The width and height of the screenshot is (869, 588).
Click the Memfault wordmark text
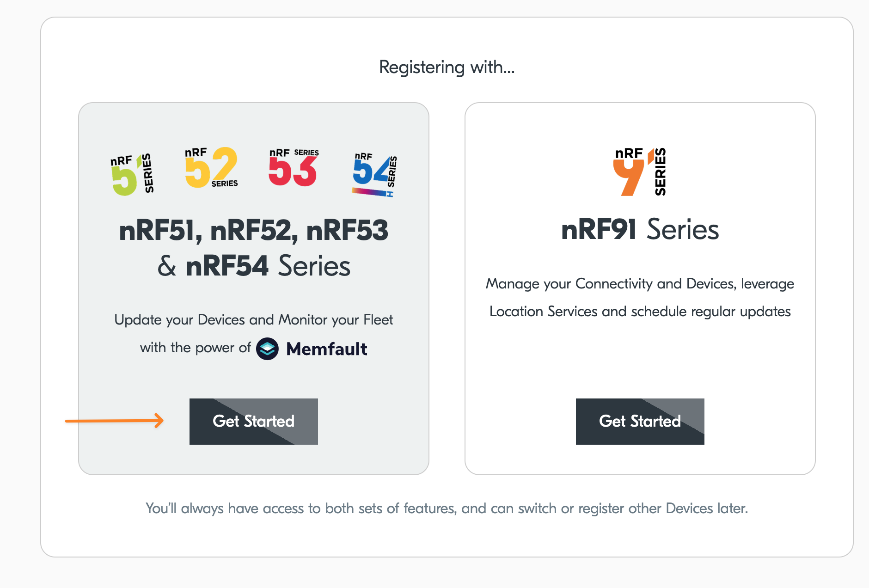pyautogui.click(x=327, y=349)
